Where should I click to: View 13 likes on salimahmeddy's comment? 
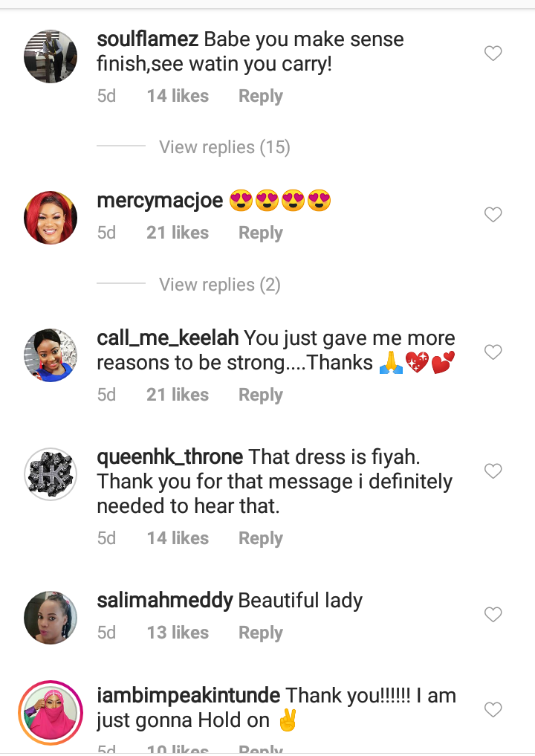pyautogui.click(x=178, y=633)
